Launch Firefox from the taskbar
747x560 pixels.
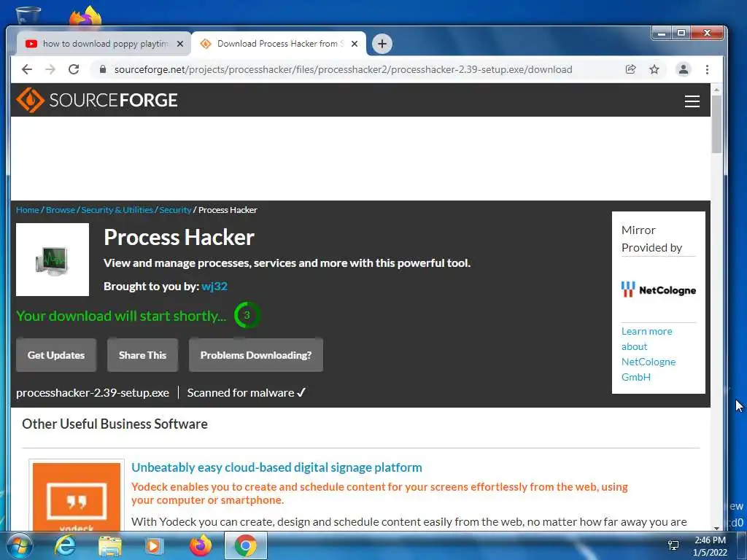coord(201,545)
